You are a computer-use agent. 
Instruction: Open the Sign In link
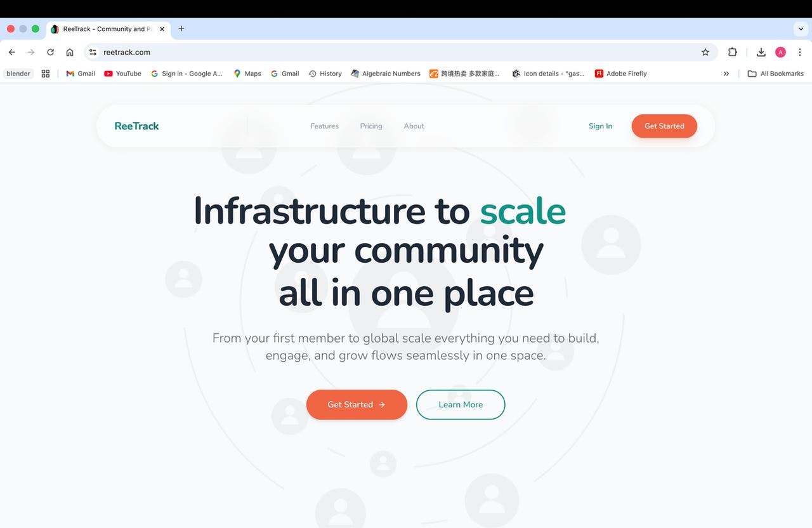pos(599,126)
